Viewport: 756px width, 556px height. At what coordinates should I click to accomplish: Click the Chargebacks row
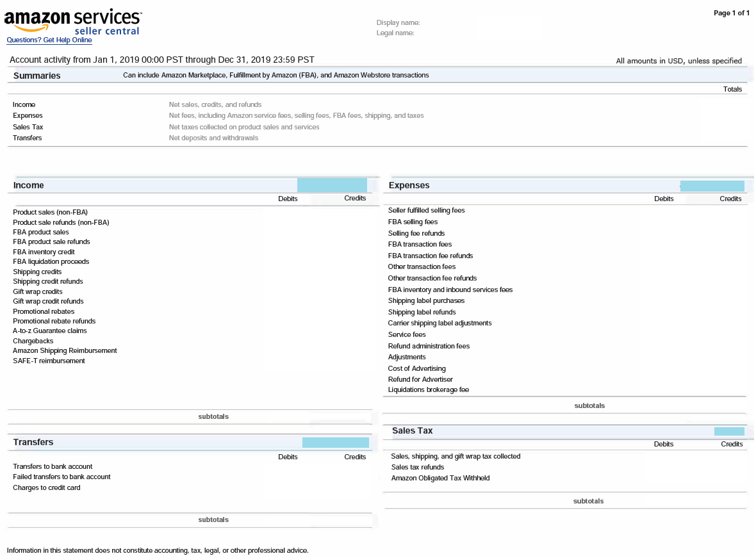(33, 341)
